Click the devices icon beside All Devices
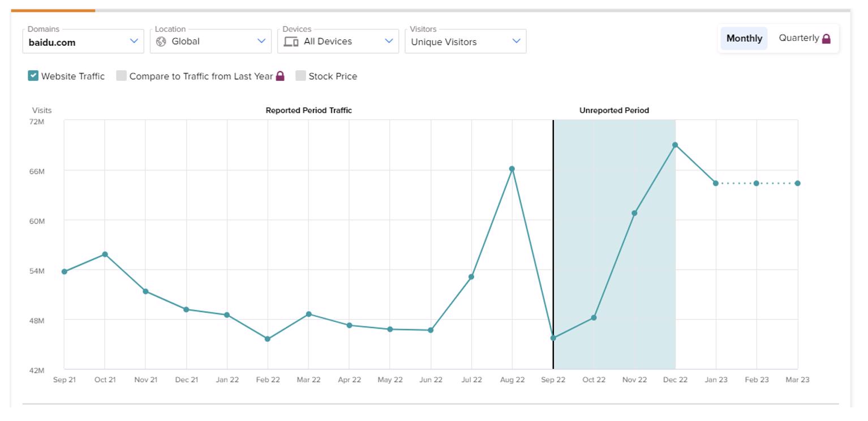 coord(291,41)
